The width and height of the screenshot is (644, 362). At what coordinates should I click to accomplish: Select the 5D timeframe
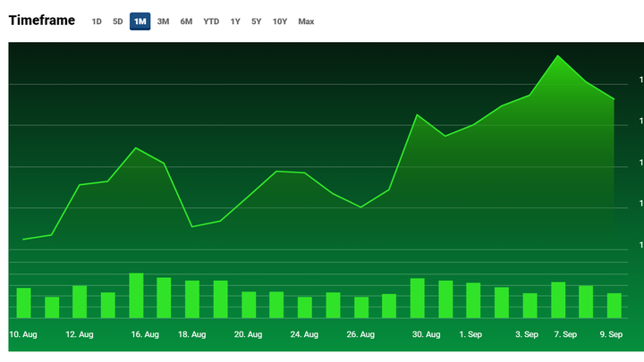tap(118, 21)
